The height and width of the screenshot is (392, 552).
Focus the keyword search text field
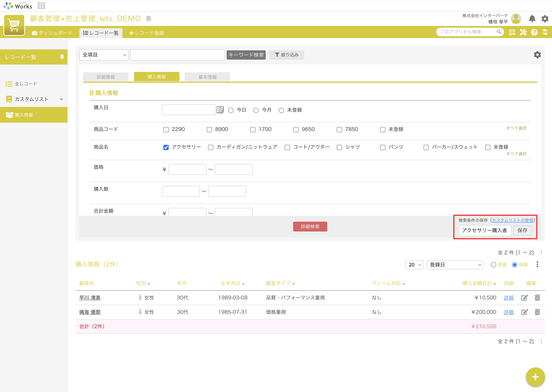pyautogui.click(x=177, y=55)
